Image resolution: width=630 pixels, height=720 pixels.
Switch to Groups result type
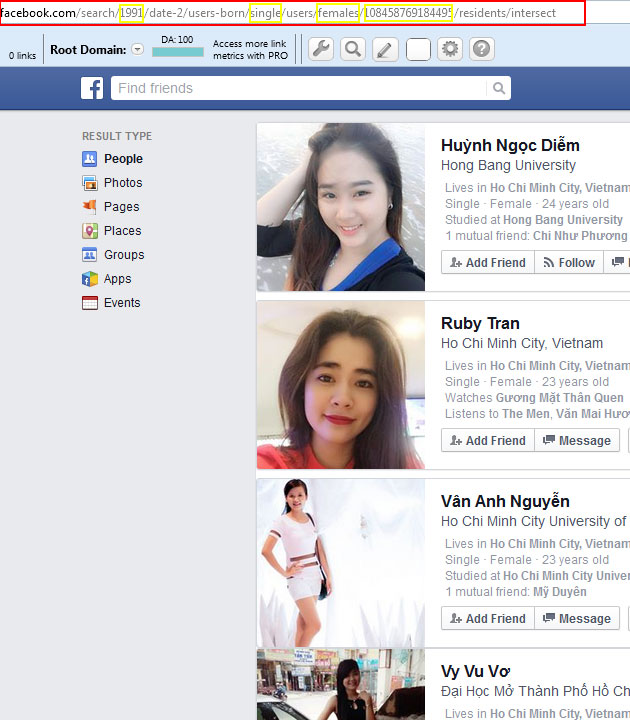pos(123,255)
